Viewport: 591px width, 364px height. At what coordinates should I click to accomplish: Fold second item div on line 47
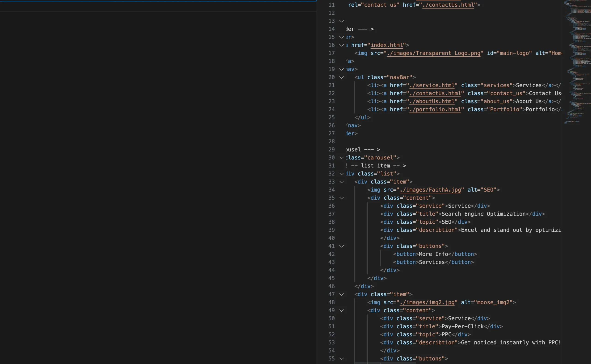[x=341, y=294]
